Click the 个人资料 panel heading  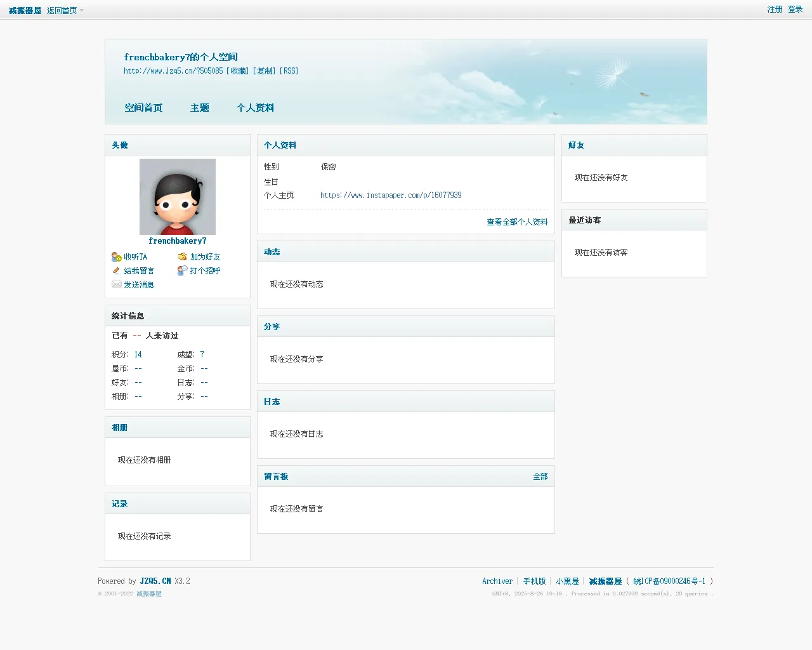pos(280,145)
